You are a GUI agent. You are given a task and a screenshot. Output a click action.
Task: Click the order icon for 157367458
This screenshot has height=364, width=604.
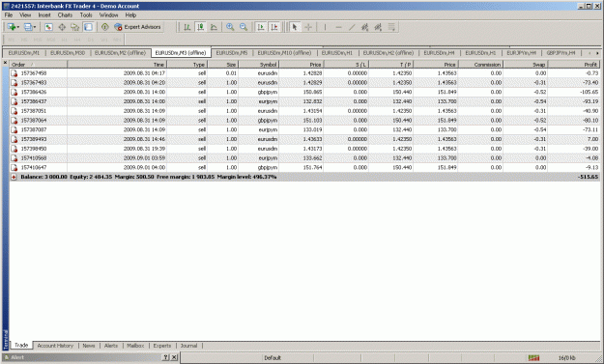pyautogui.click(x=14, y=73)
